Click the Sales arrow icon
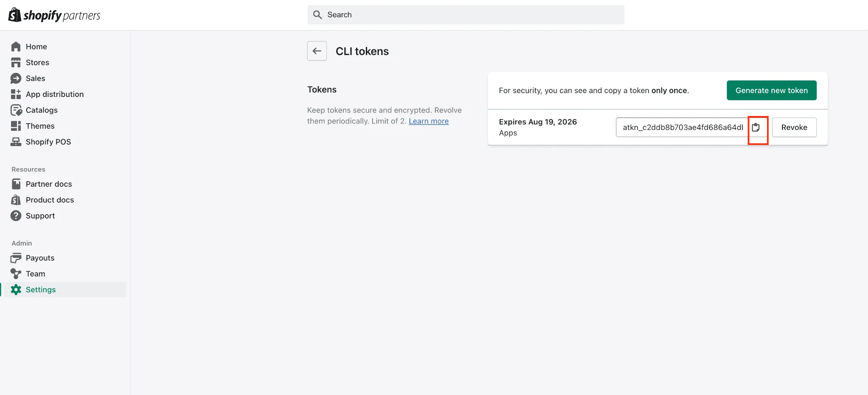868x395 pixels. (16, 78)
